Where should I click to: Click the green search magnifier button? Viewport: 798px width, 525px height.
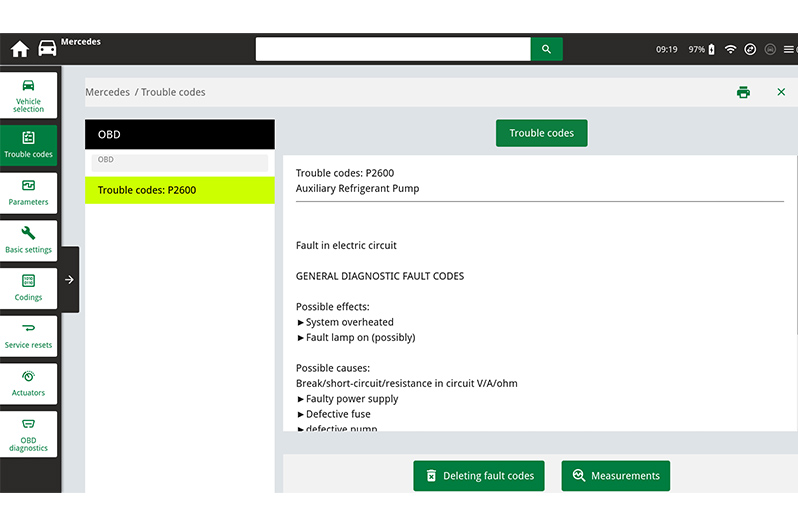point(546,49)
